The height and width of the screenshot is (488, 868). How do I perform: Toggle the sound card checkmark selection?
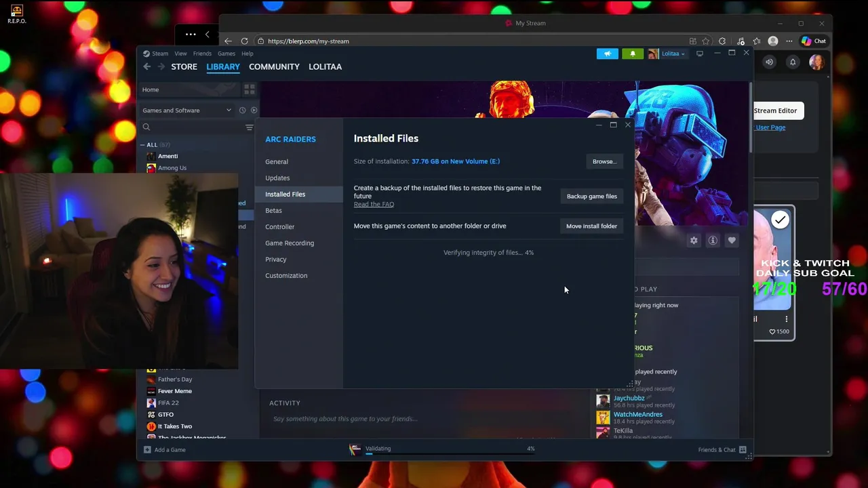[x=781, y=220]
